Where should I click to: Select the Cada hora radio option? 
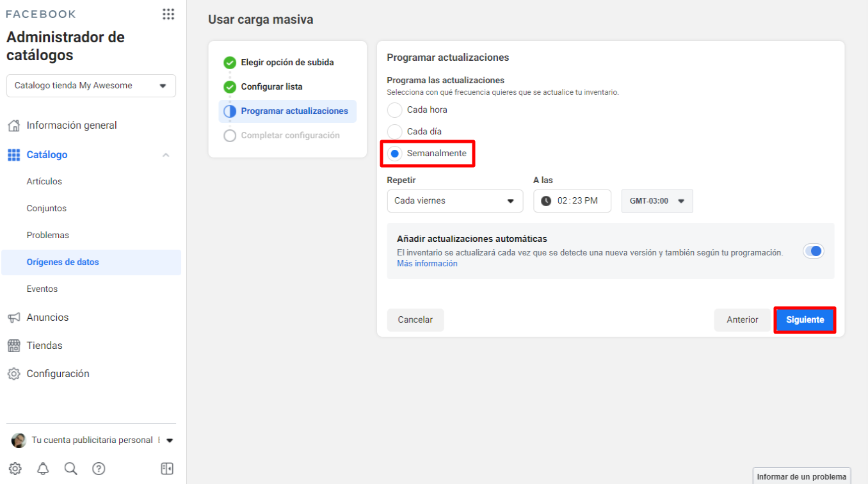tap(395, 110)
